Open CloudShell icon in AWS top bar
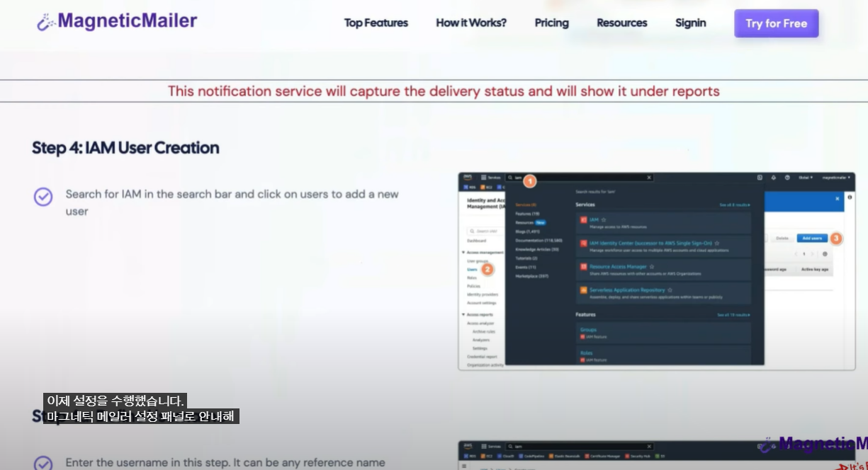Screen dimensions: 868x470 pos(760,178)
